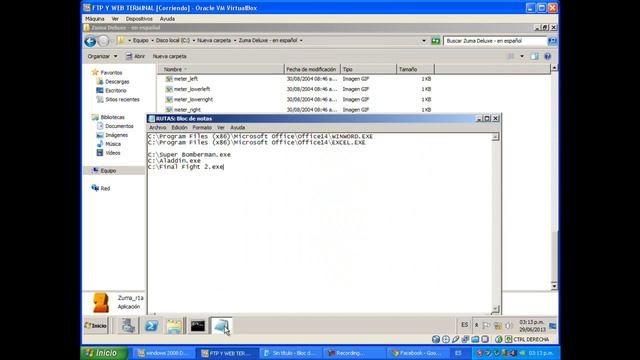This screenshot has height=360, width=640.
Task: Expand the view options dropdown arrow
Action: pos(522,56)
